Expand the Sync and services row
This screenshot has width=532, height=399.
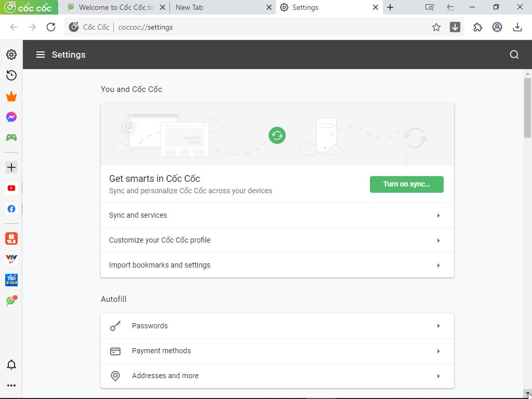[277, 215]
